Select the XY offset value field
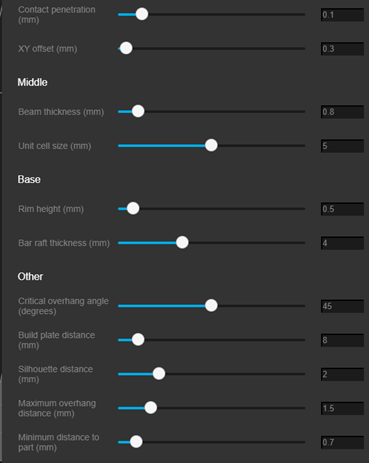 (342, 49)
